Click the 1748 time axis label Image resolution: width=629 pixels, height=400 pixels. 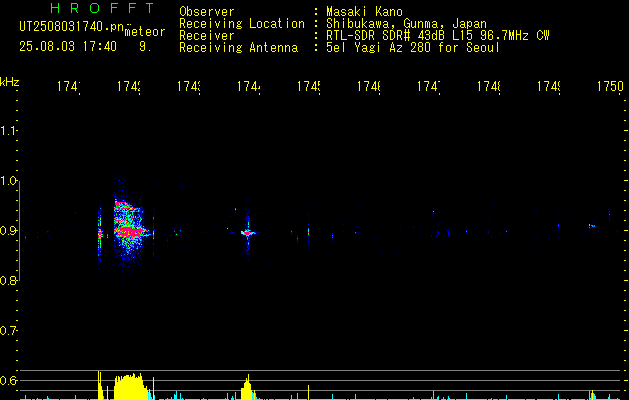tap(489, 87)
